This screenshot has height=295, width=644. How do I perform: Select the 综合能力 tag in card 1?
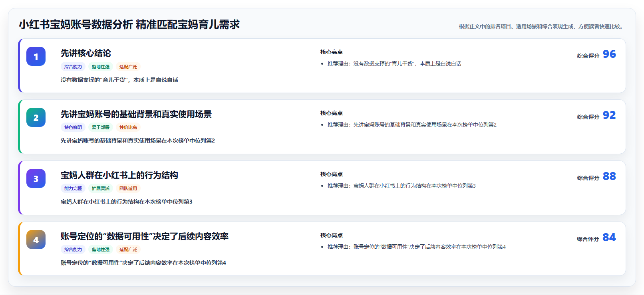[x=73, y=67]
